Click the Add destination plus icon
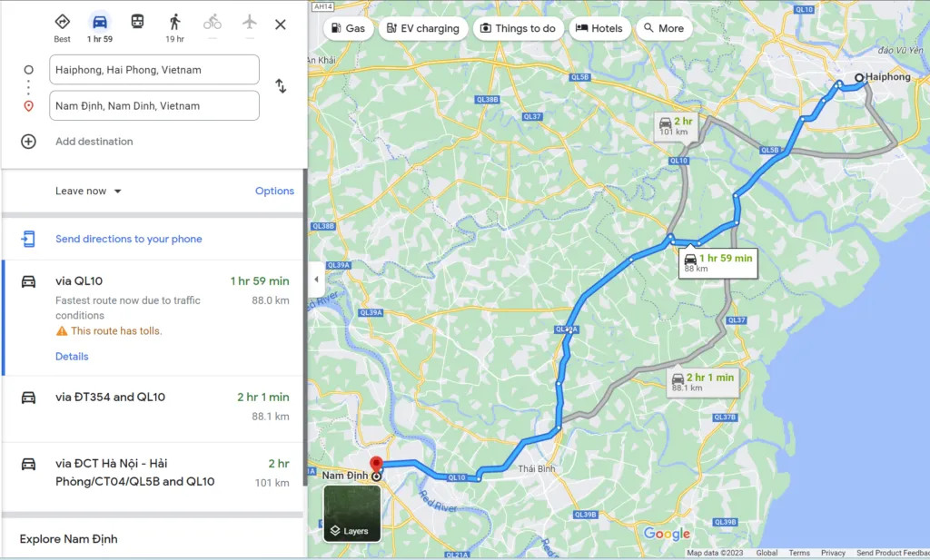Viewport: 930px width, 560px height. (x=28, y=141)
